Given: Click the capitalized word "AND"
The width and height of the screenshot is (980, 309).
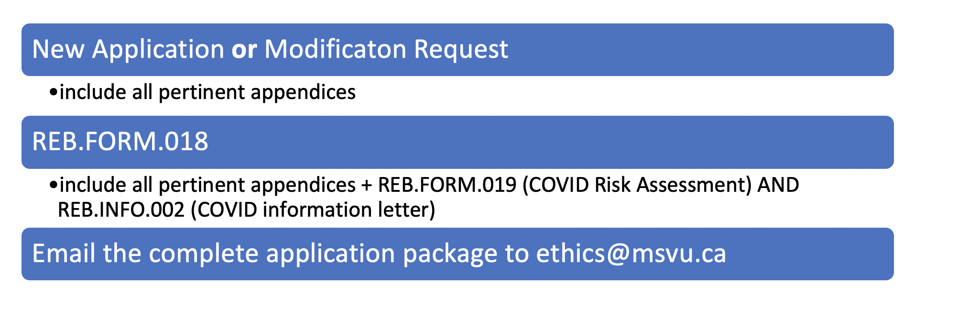Looking at the screenshot, I should (x=779, y=185).
